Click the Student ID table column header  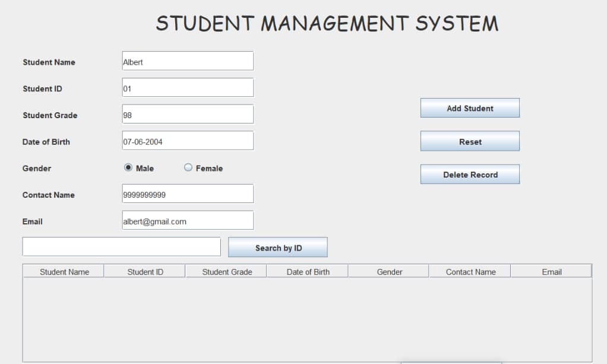tap(145, 272)
